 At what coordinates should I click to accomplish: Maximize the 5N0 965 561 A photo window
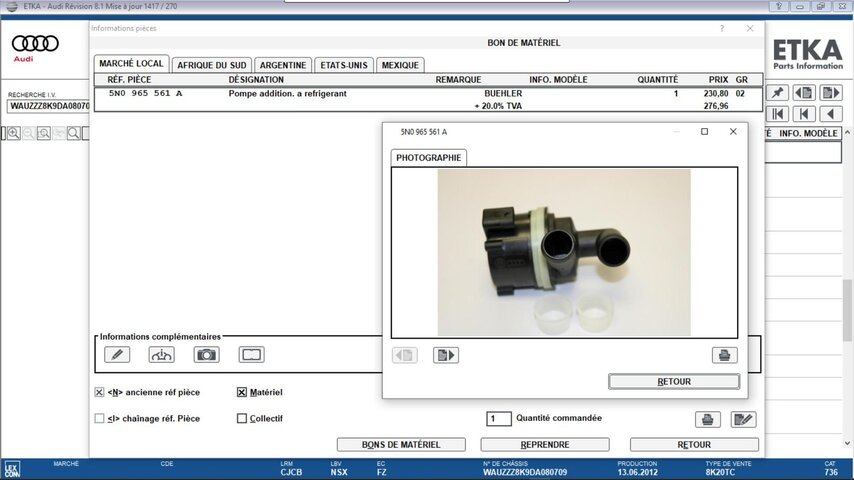(x=704, y=131)
